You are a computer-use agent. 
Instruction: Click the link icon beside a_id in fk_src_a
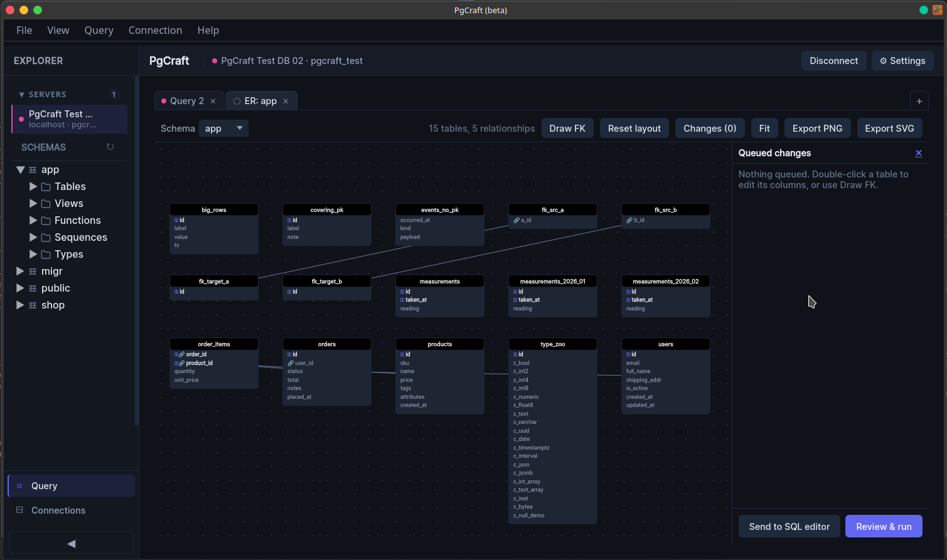(516, 220)
